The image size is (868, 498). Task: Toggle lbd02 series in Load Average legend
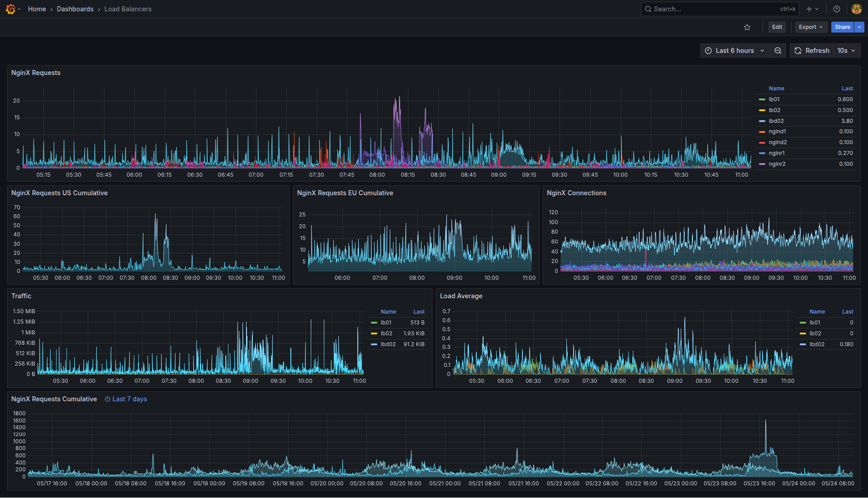[817, 344]
